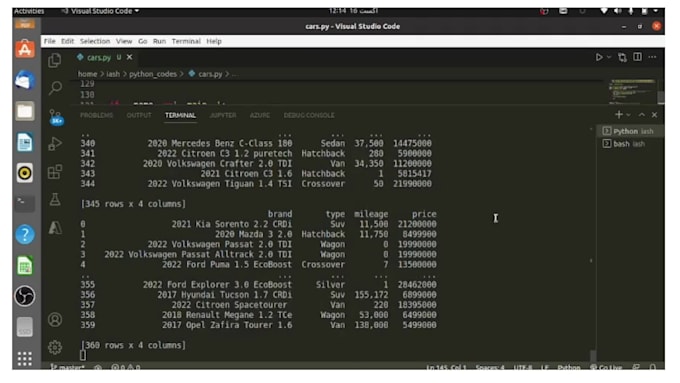Open OBS Studio from the dock
The image size is (680, 383).
(25, 296)
